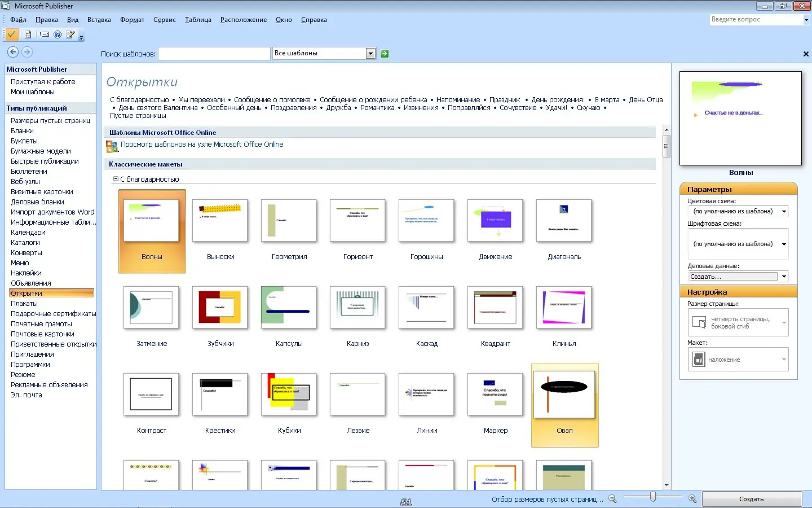This screenshot has height=508, width=812.
Task: Open the Справка menu
Action: (314, 20)
